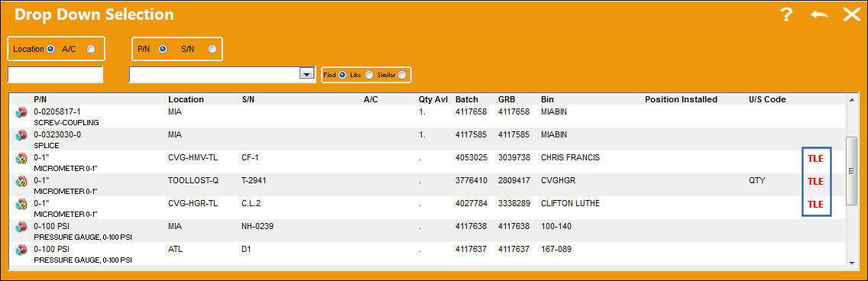Select the S/N radio button
The height and width of the screenshot is (281, 868).
point(212,49)
